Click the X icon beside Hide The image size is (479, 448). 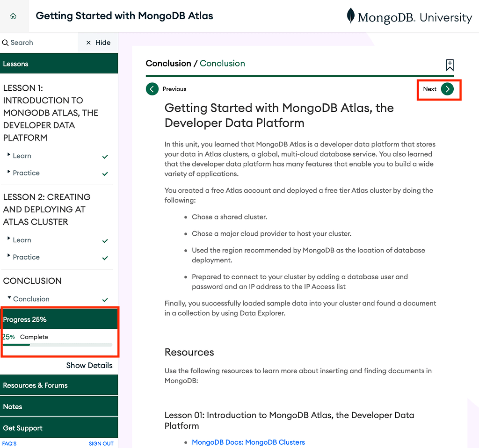(88, 43)
